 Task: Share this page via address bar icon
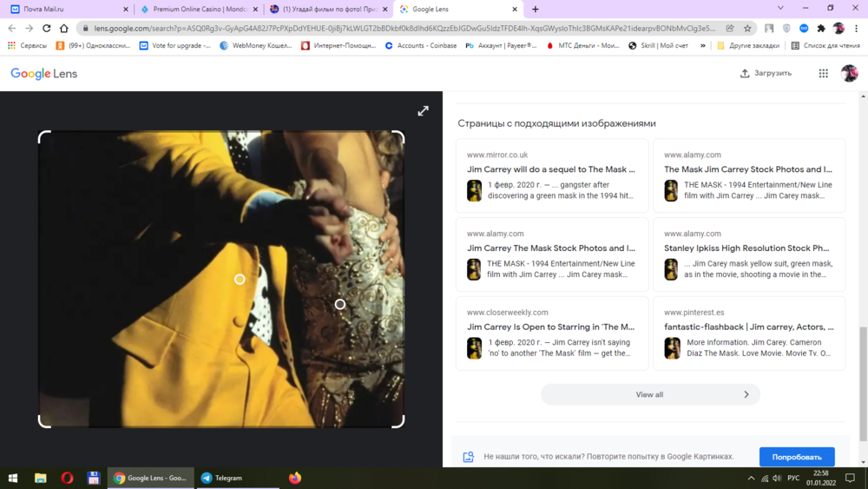tap(730, 29)
